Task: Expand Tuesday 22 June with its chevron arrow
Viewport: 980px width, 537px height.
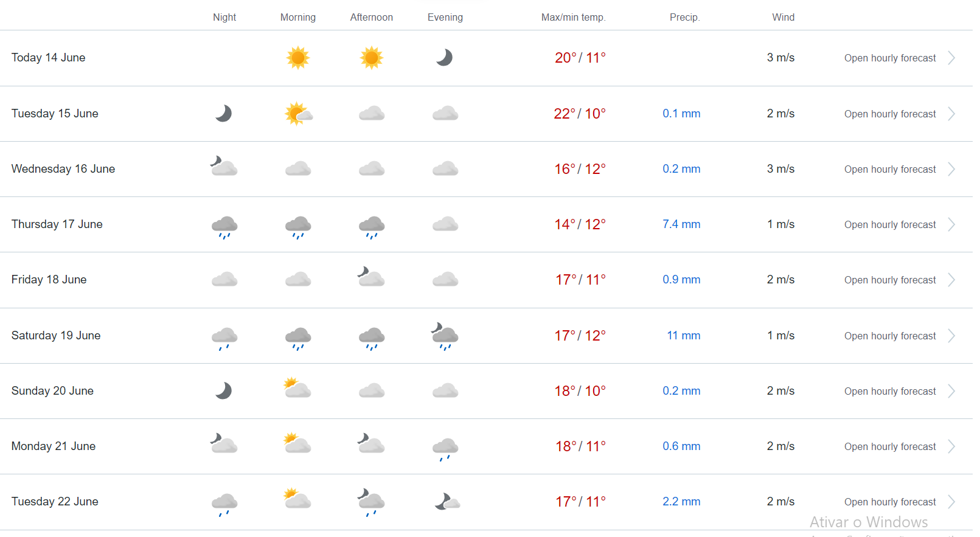Action: (951, 502)
